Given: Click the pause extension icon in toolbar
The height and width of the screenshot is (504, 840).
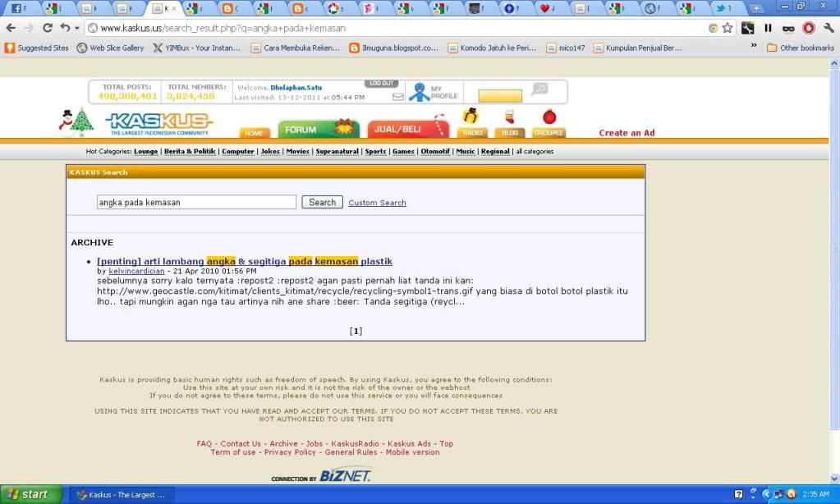Looking at the screenshot, I should (768, 28).
